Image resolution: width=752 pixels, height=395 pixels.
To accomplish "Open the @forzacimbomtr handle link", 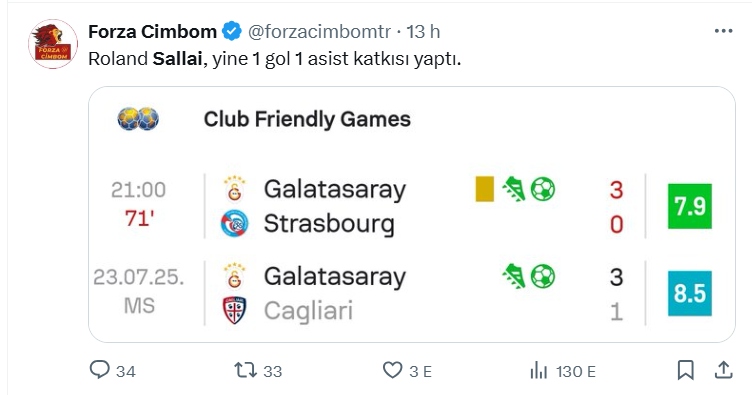I will pyautogui.click(x=319, y=32).
